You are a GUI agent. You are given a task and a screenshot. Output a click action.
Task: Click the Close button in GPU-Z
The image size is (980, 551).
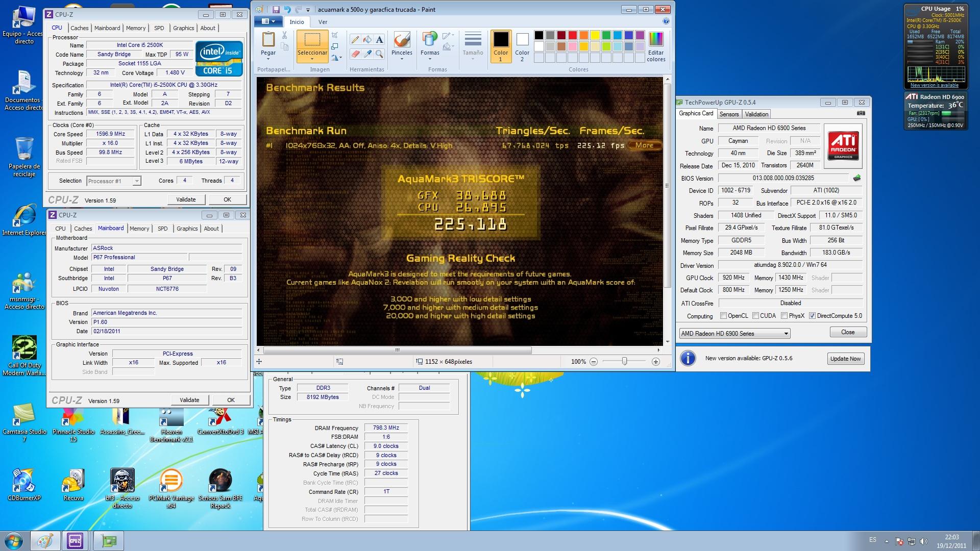pyautogui.click(x=847, y=332)
